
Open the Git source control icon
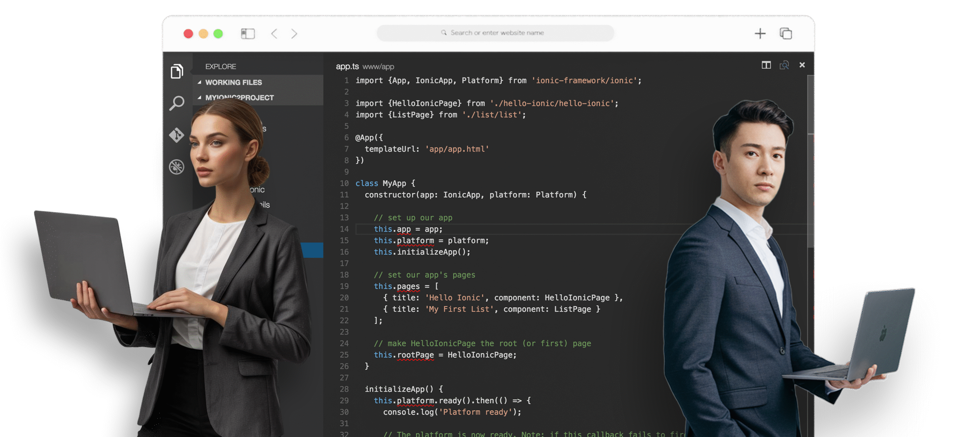pos(177,135)
